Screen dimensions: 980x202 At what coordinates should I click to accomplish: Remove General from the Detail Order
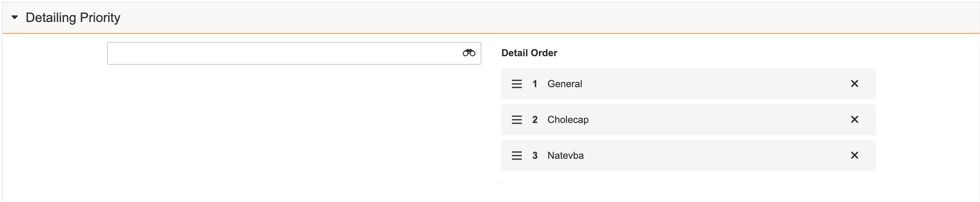coord(855,84)
